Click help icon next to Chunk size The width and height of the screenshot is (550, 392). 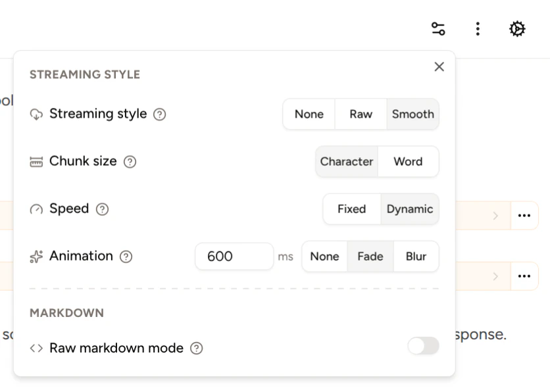(130, 162)
